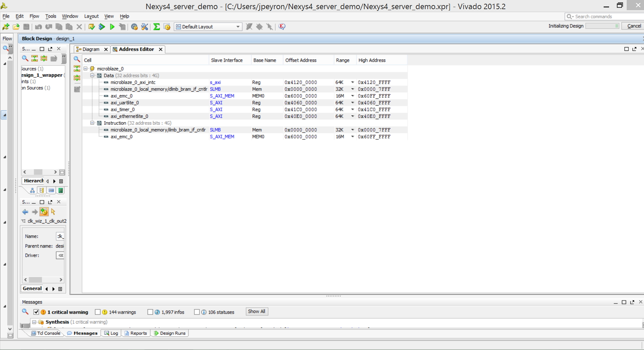This screenshot has height=350, width=644.
Task: Click the Show All button
Action: tap(257, 312)
